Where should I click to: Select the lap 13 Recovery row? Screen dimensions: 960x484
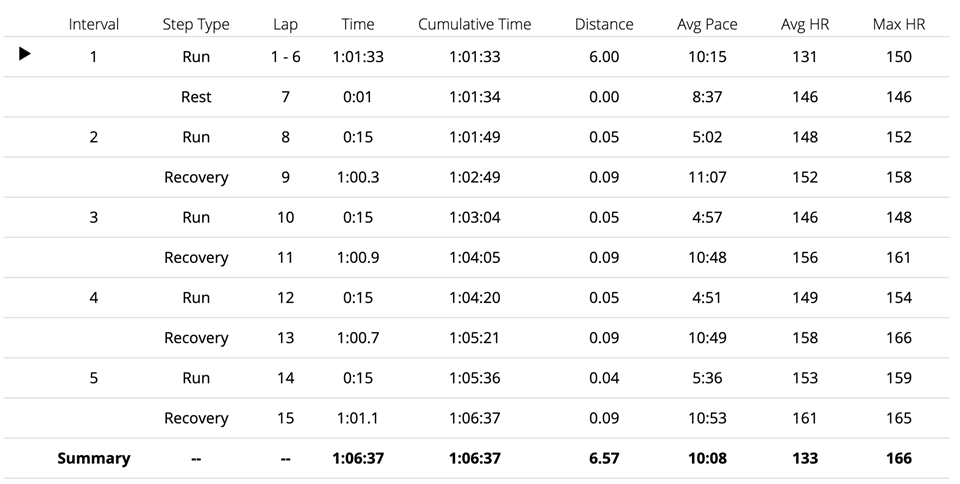pyautogui.click(x=476, y=338)
